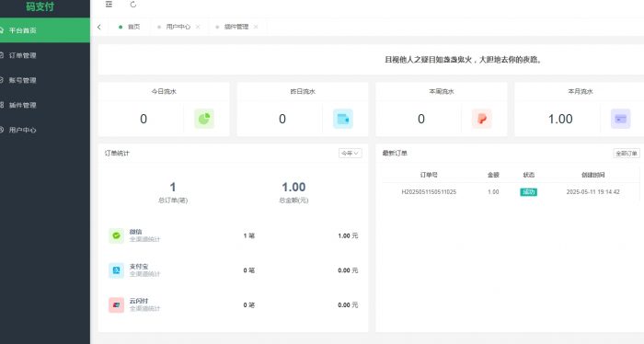Click the 总订单(笔) count value 1
This screenshot has height=344, width=644.
pyautogui.click(x=173, y=188)
